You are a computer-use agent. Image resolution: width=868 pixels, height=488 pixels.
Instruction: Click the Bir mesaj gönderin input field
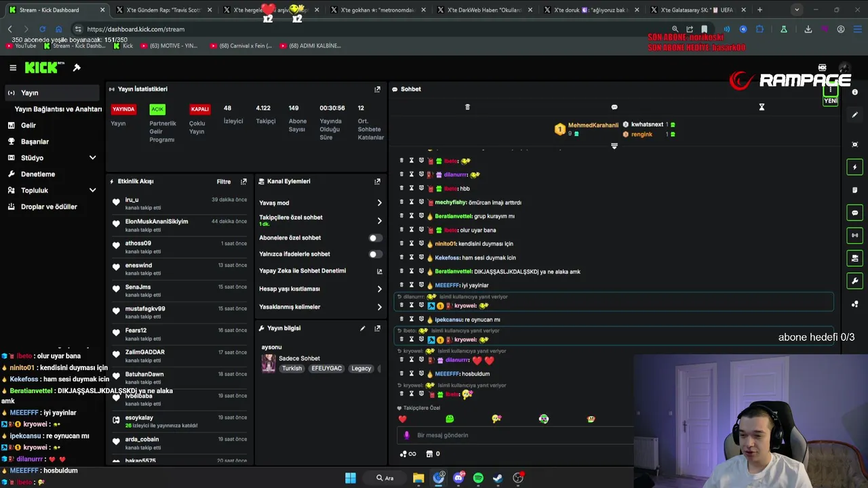click(x=515, y=435)
